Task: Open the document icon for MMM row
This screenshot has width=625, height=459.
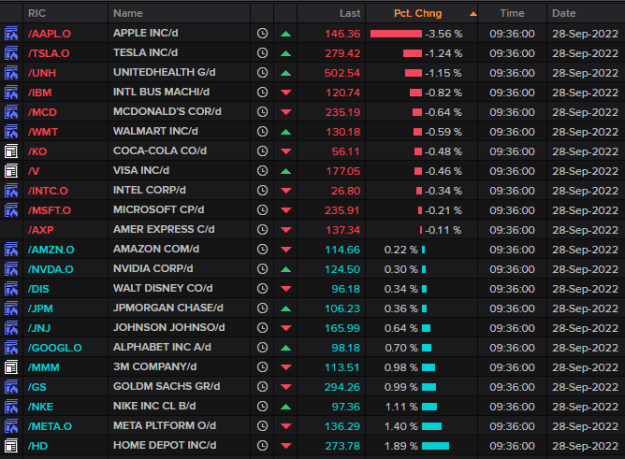Action: [x=11, y=367]
